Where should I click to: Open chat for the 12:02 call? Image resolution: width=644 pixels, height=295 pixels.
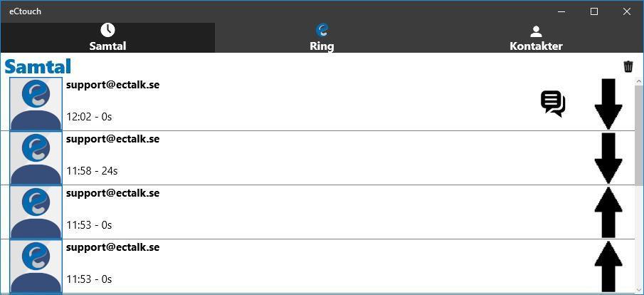click(553, 104)
